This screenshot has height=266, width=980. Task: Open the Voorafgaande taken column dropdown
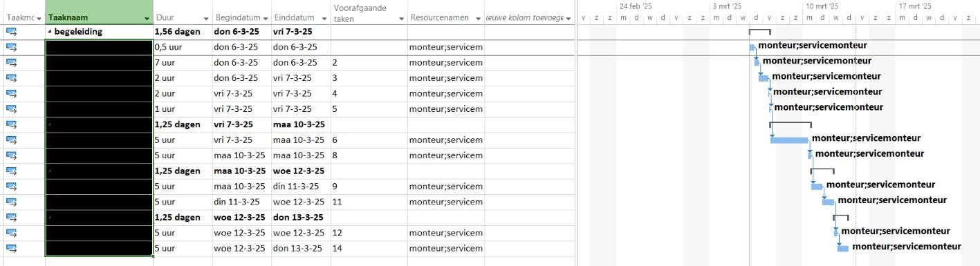(401, 18)
